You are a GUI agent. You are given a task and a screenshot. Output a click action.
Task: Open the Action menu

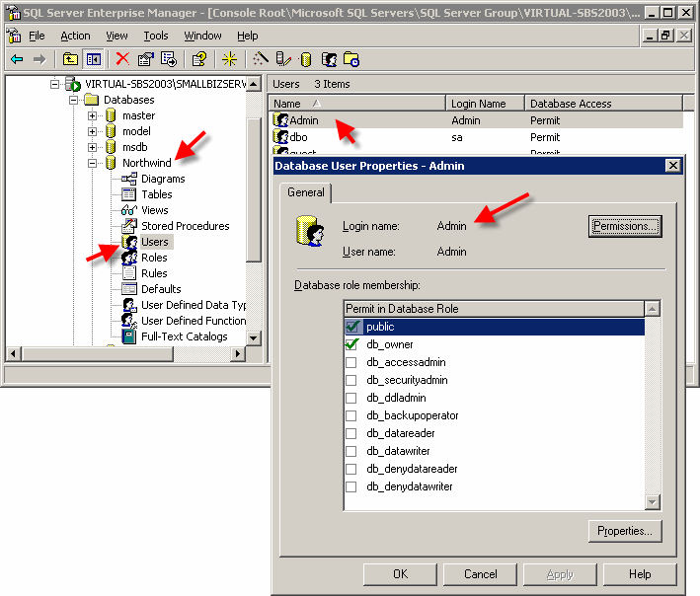click(x=75, y=36)
